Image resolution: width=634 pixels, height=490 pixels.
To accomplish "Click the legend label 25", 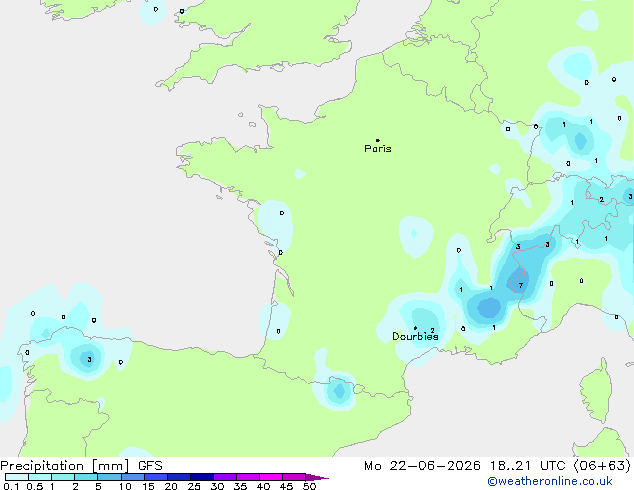I will [194, 486].
